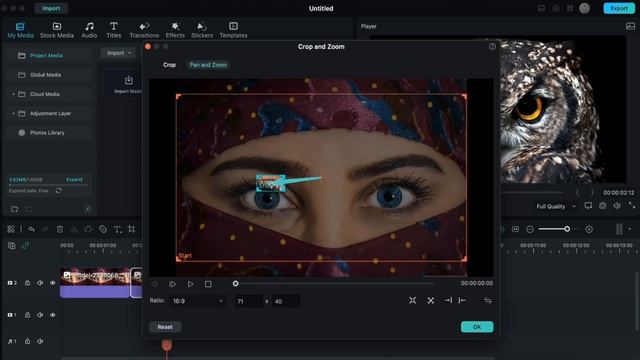
Task: Click the delete trash icon in timeline toolbar
Action: tap(60, 229)
